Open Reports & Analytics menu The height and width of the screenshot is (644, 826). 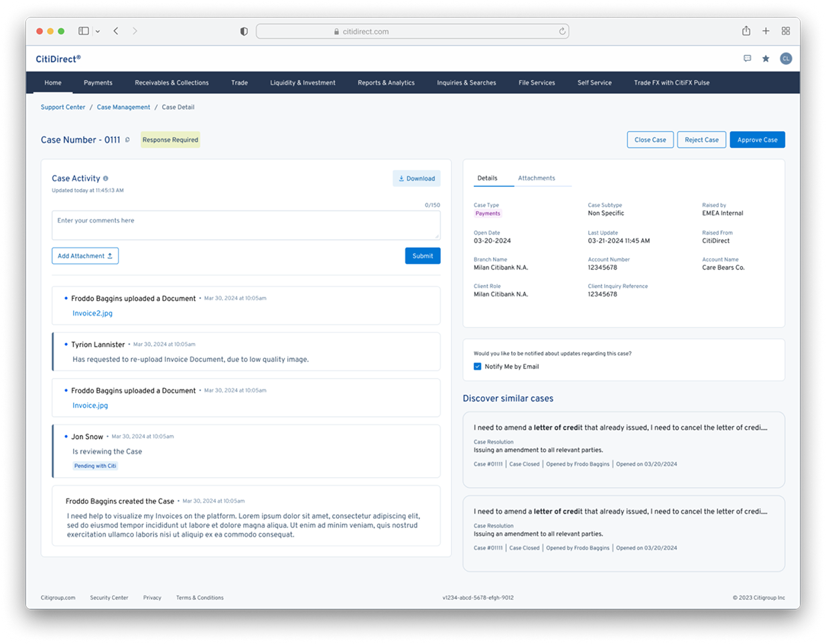point(386,82)
